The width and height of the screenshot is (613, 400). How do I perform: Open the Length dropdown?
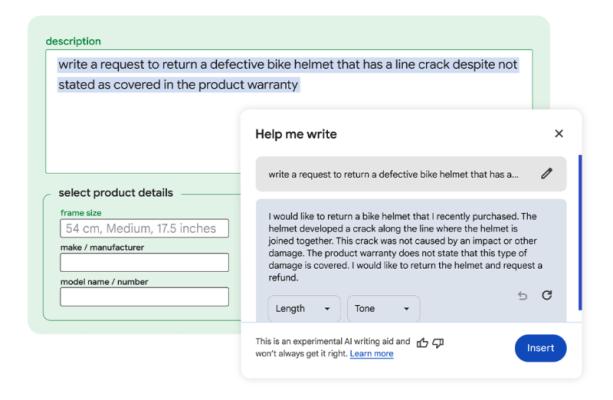click(304, 309)
